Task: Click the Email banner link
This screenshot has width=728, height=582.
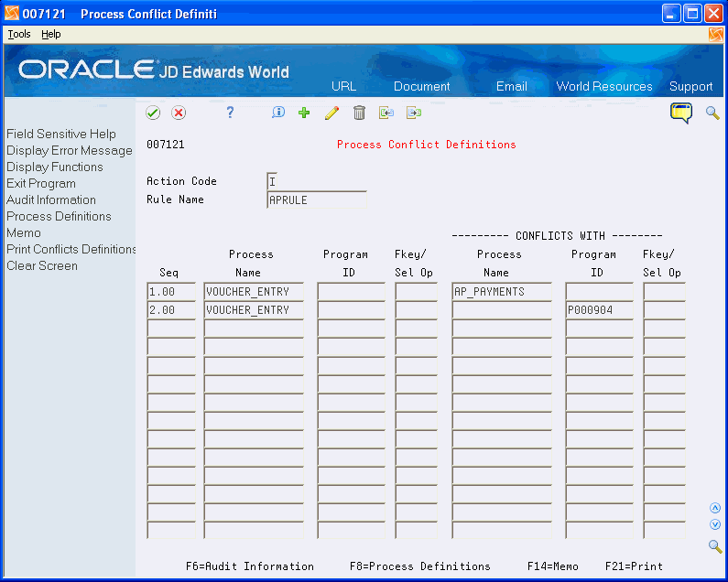Action: coord(511,86)
